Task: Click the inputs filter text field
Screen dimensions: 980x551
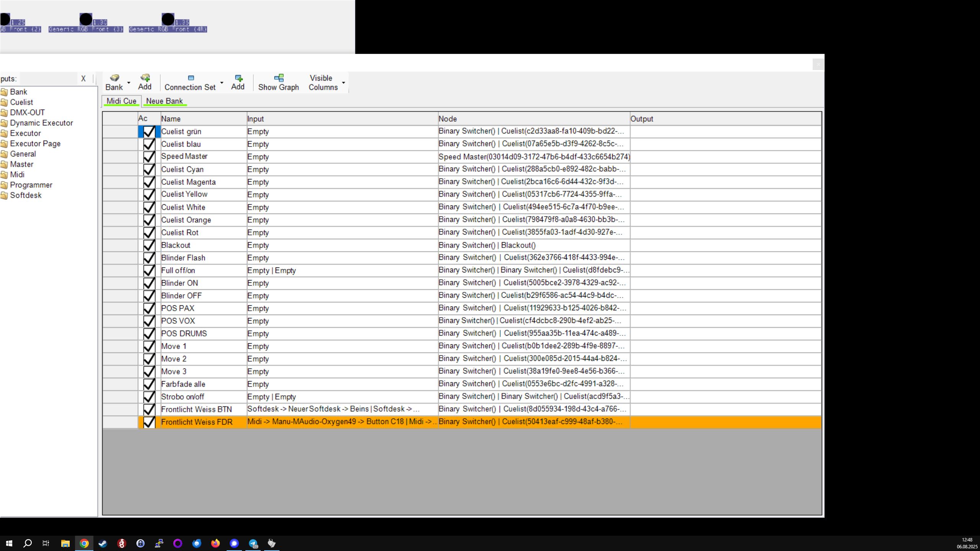Action: pyautogui.click(x=48, y=78)
